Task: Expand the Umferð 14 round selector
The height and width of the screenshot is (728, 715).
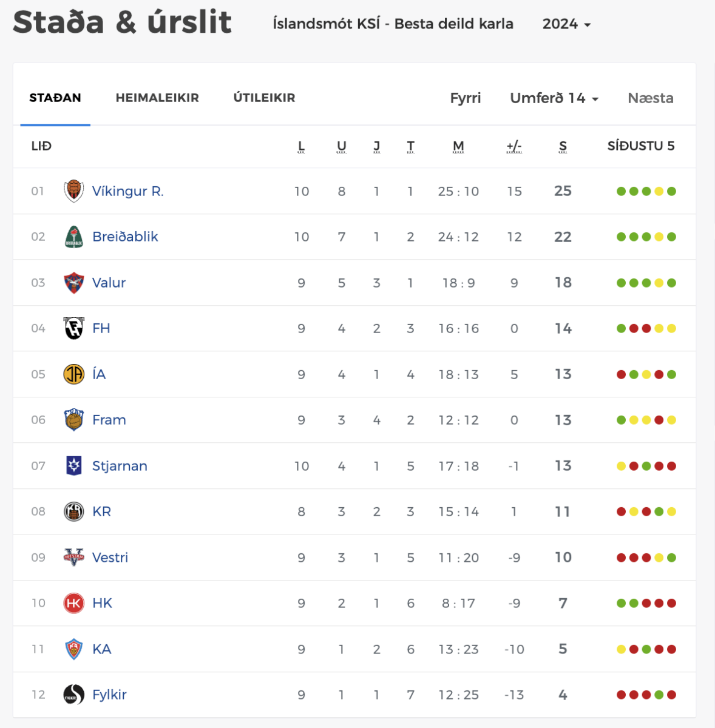Action: [554, 98]
